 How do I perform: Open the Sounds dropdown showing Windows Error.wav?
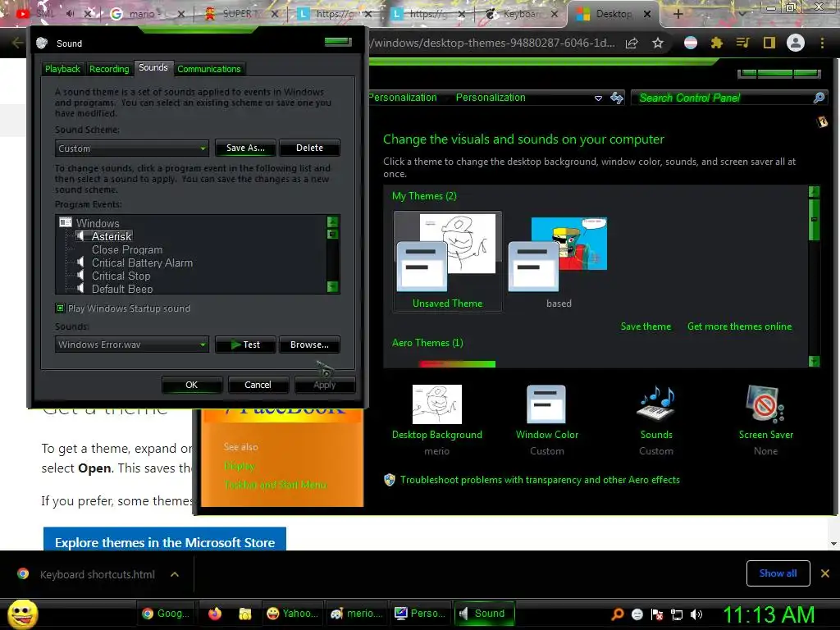point(132,345)
